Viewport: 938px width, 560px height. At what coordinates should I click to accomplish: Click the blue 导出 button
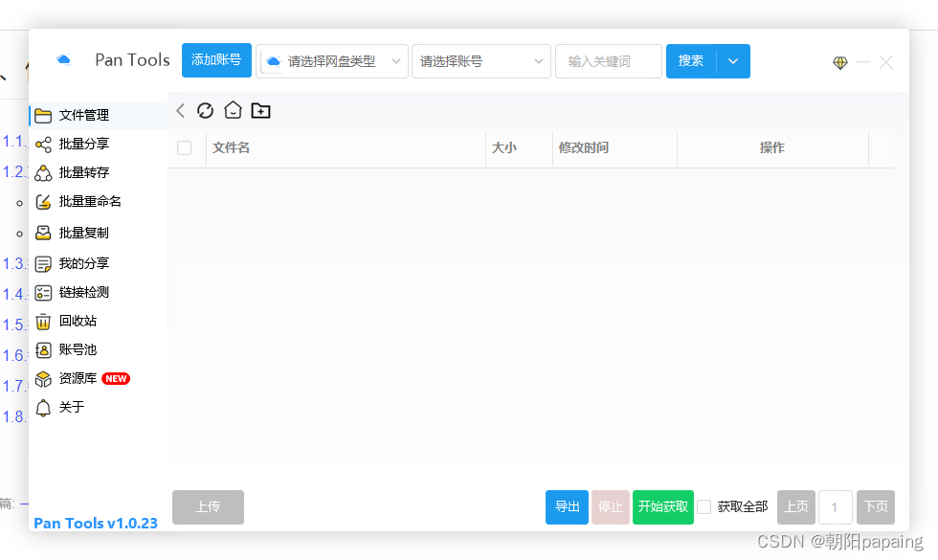(567, 507)
